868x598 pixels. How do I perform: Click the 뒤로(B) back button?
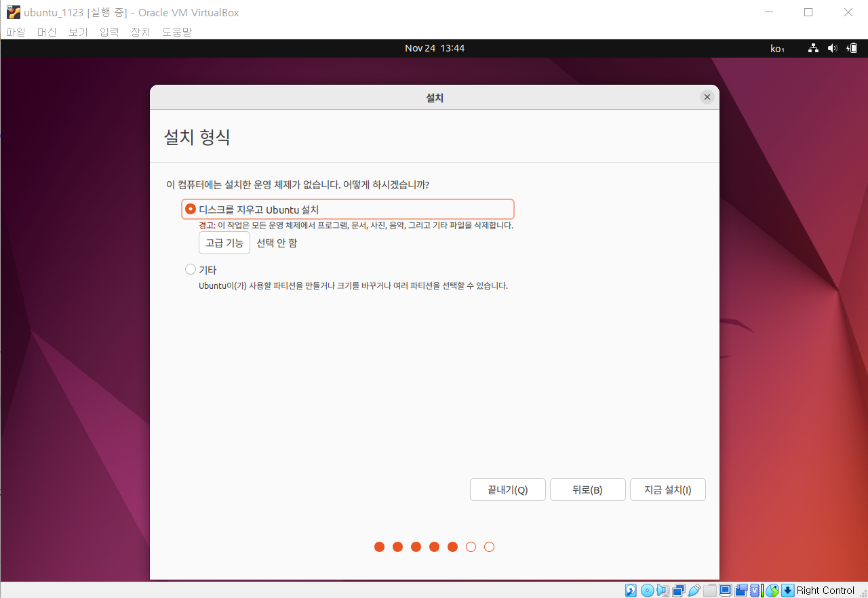click(x=588, y=490)
